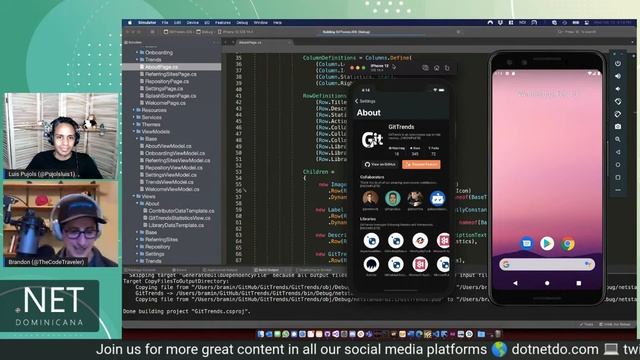
Task: Open LibraryDataTemplate.cs file
Action: (176, 225)
